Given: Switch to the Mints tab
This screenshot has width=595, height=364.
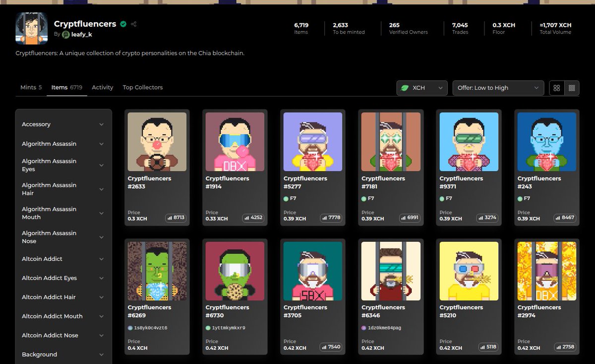Looking at the screenshot, I should 31,87.
